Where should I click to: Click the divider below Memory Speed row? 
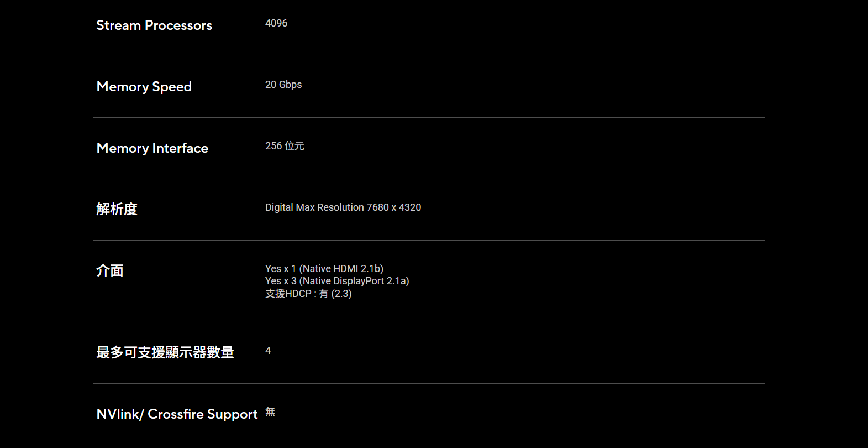point(429,117)
